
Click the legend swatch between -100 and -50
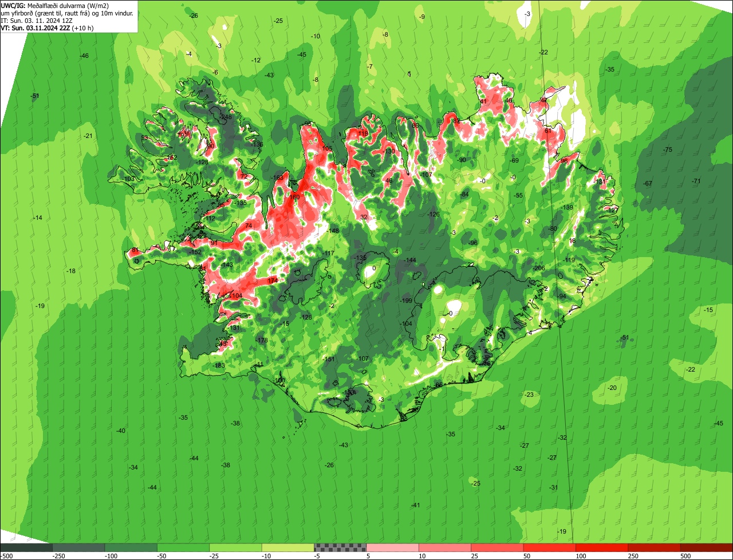[131, 547]
